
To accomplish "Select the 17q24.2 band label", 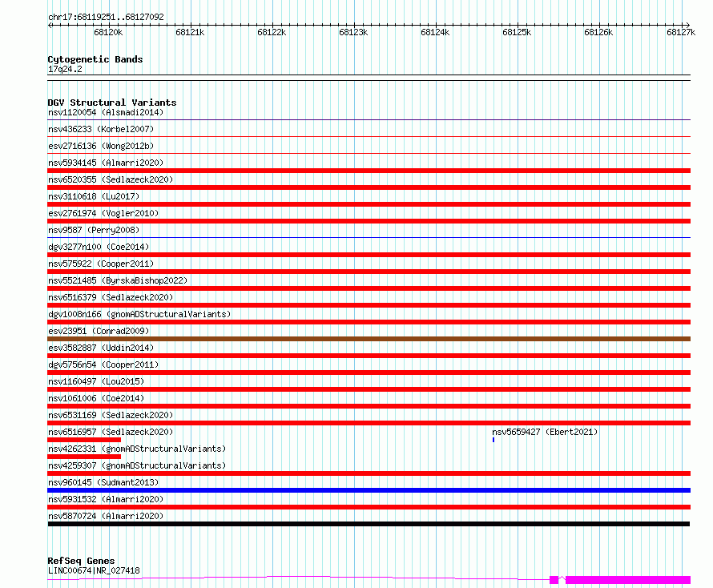I will click(x=65, y=69).
